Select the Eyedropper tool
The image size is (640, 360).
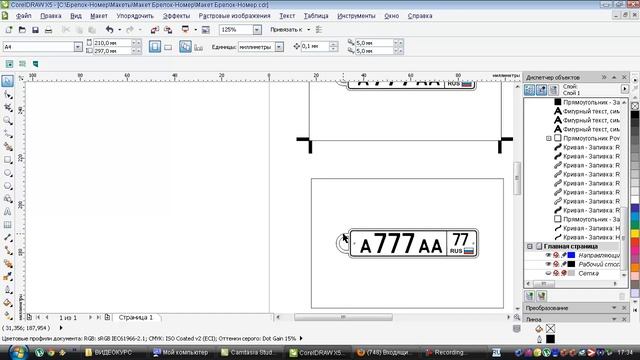tap(7, 277)
